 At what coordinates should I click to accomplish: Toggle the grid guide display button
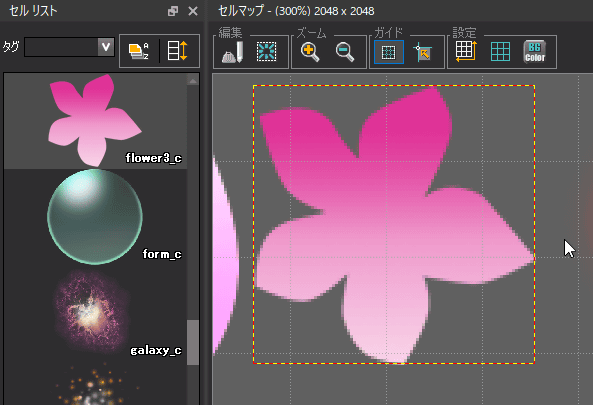click(388, 52)
